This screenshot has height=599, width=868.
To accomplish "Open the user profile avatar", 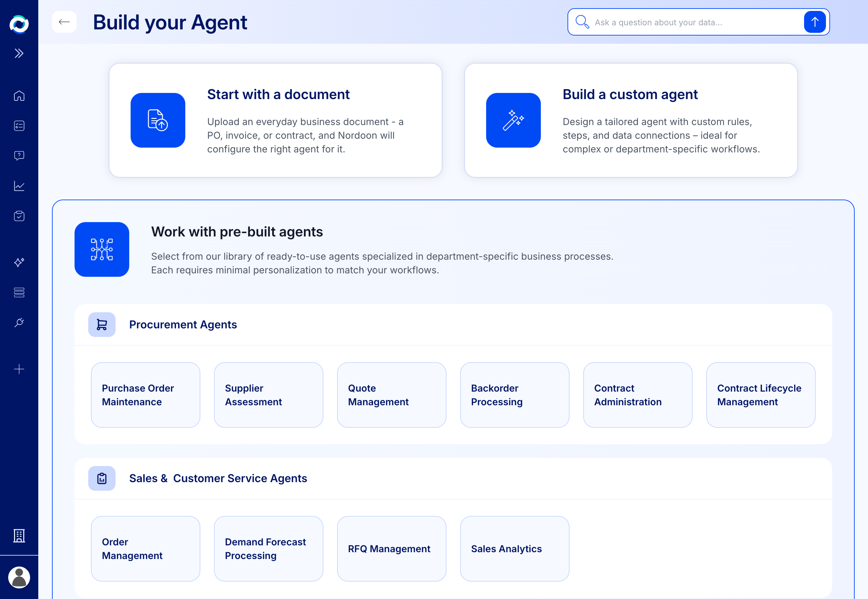I will 19,577.
